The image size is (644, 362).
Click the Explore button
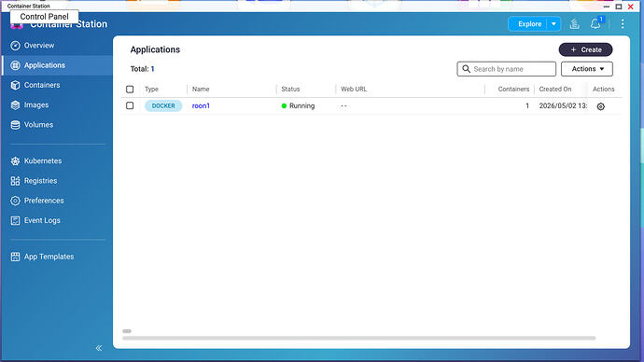pos(529,24)
